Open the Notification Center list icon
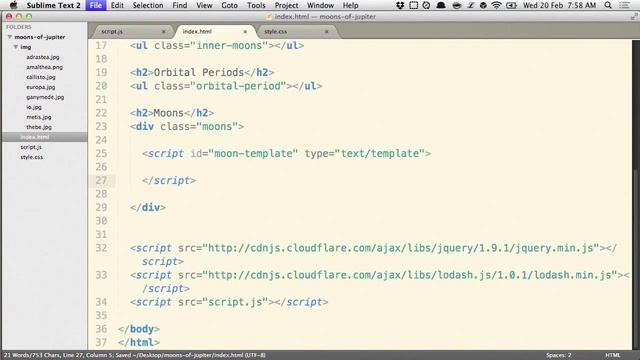Viewport: 640px width, 360px height. pyautogui.click(x=624, y=5)
